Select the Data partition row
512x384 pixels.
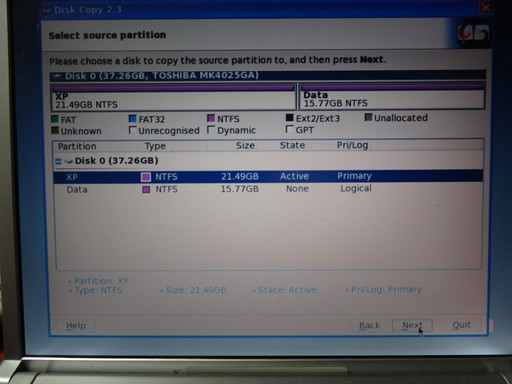tap(268, 189)
